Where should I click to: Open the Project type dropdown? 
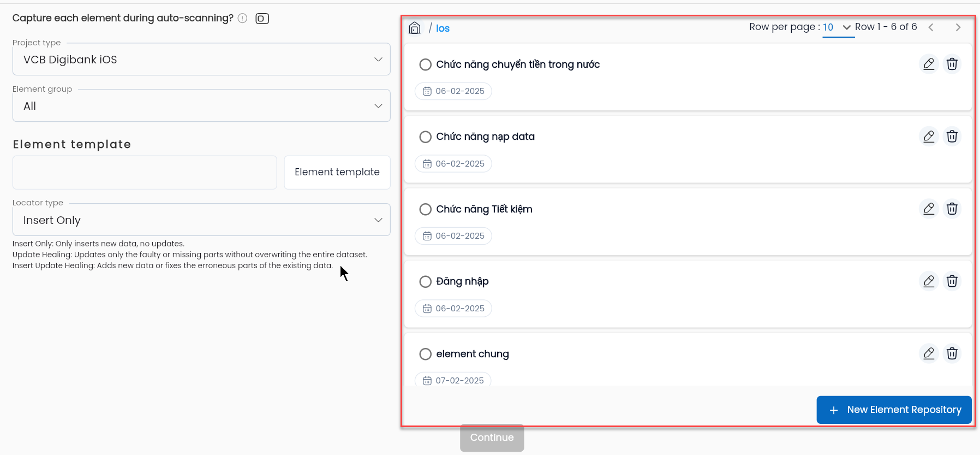coord(201,60)
